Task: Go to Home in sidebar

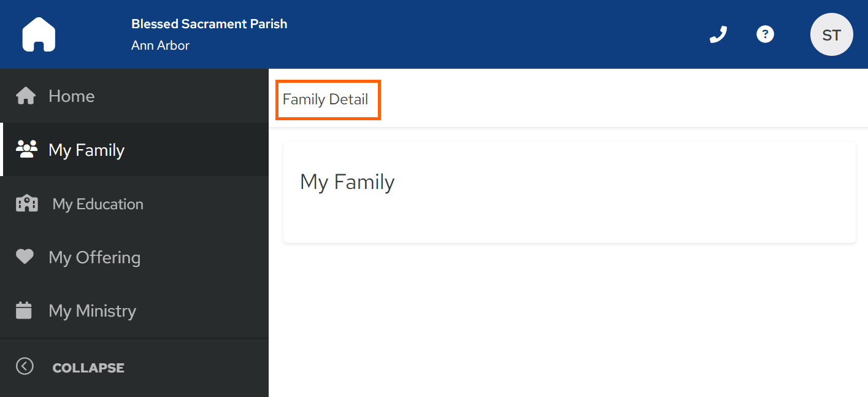Action: [x=134, y=96]
